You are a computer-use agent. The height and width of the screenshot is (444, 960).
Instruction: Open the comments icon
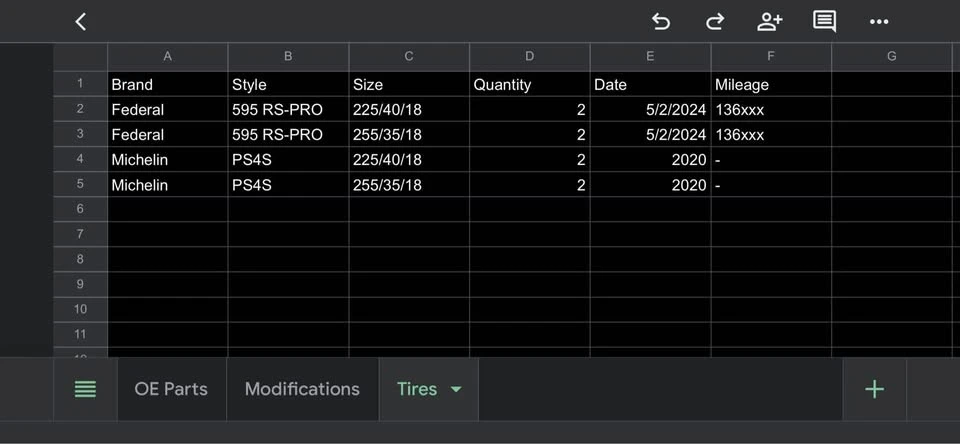[824, 22]
